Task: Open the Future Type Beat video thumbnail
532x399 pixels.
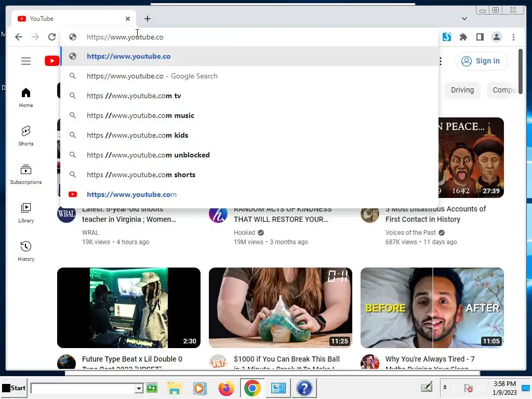Action: [x=129, y=308]
